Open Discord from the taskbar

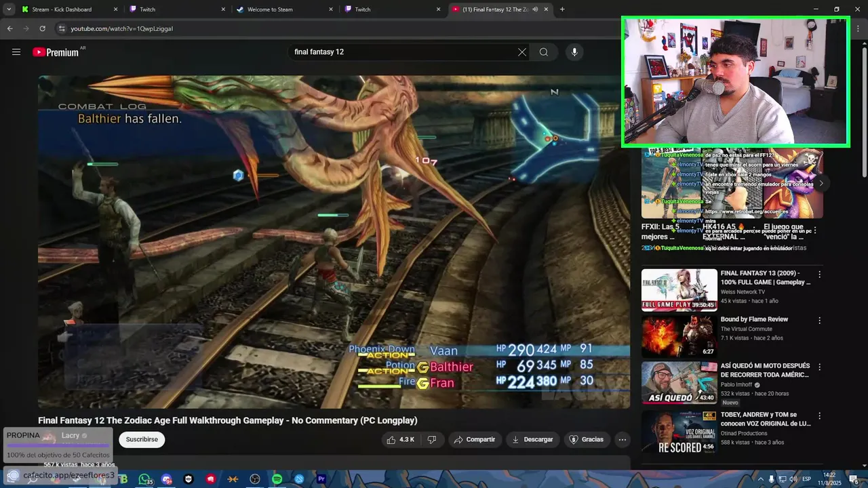click(x=166, y=479)
